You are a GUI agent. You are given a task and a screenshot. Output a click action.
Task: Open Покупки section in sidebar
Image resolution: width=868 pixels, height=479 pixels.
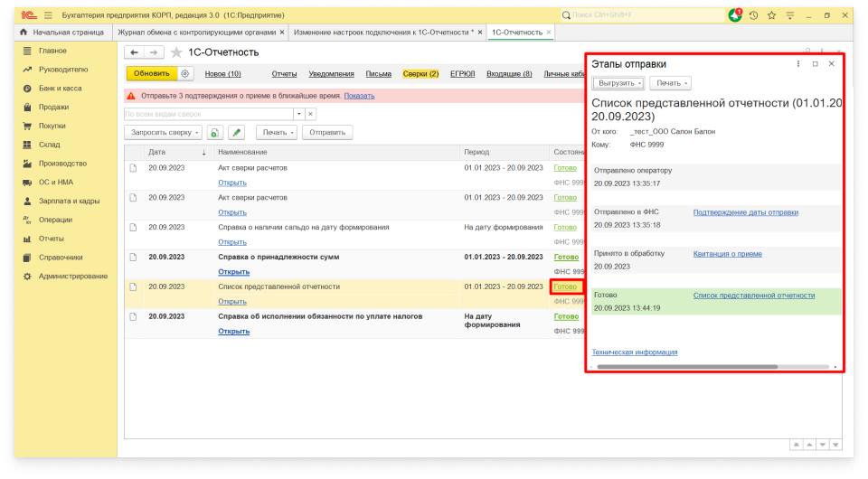tap(52, 127)
